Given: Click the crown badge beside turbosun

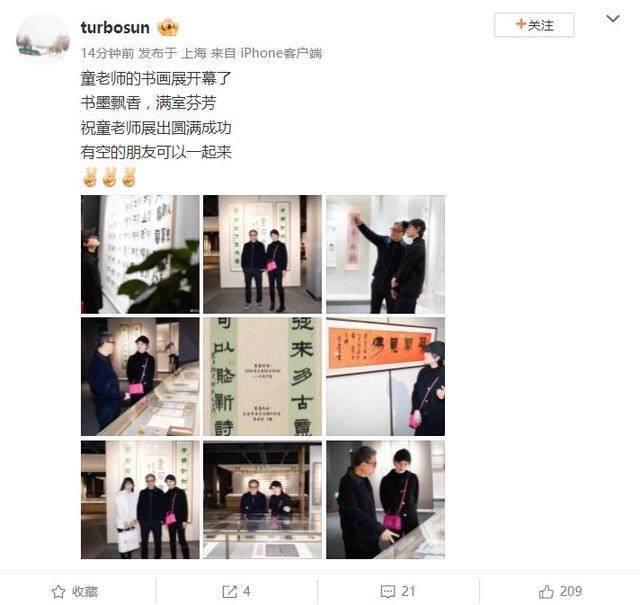Looking at the screenshot, I should [169, 27].
